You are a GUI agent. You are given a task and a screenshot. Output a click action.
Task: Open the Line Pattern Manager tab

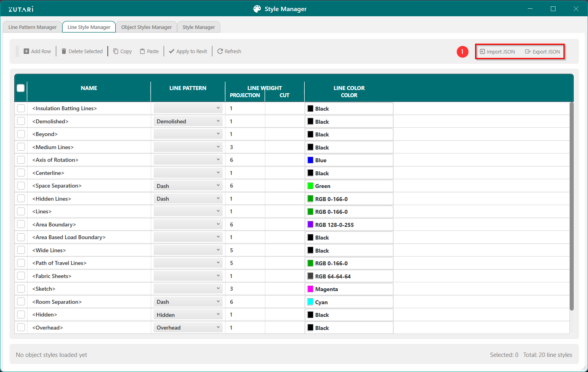click(32, 27)
